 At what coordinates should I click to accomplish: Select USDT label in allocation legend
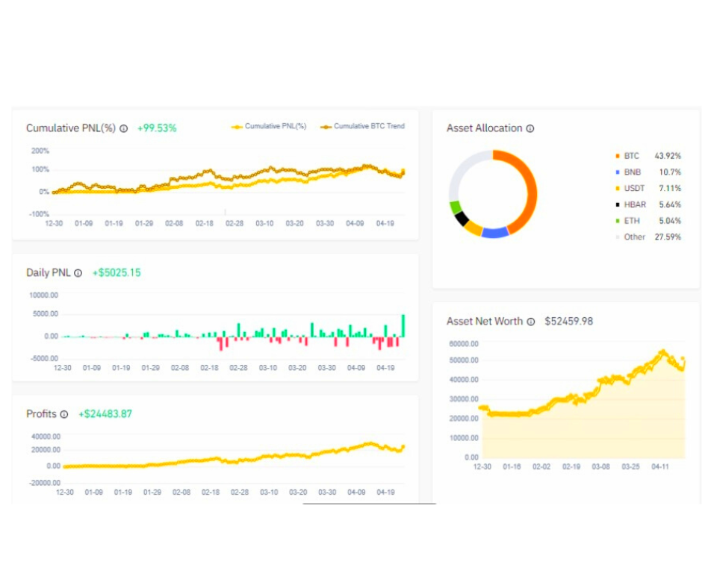pyautogui.click(x=634, y=188)
